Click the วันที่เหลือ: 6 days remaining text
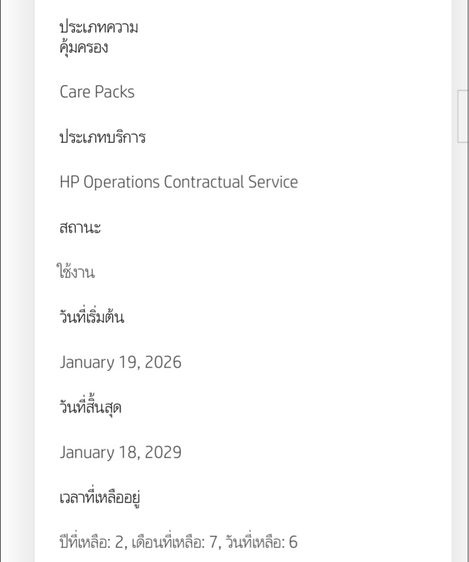The height and width of the screenshot is (562, 469). 262,542
